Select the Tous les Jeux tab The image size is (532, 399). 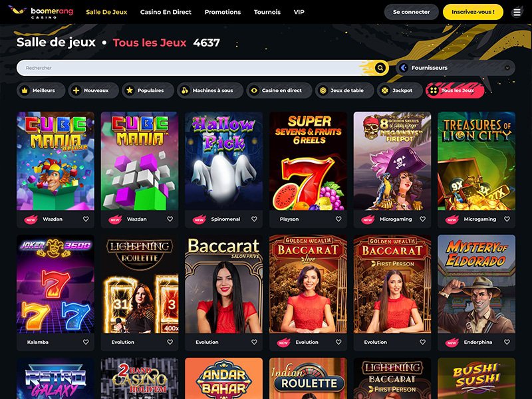pos(455,90)
